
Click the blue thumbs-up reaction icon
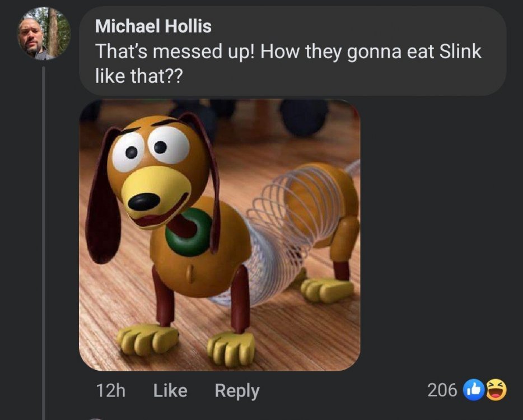475,391
